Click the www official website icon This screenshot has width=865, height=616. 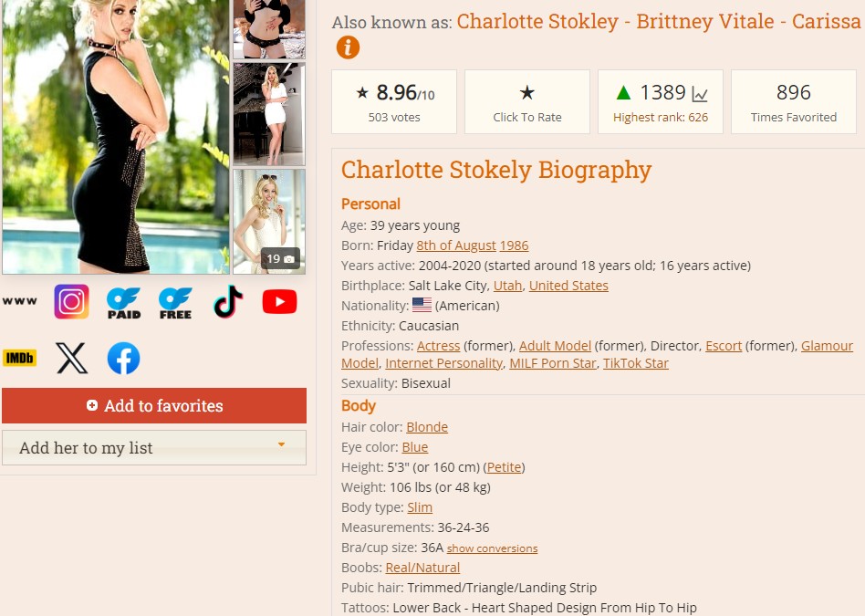(20, 301)
